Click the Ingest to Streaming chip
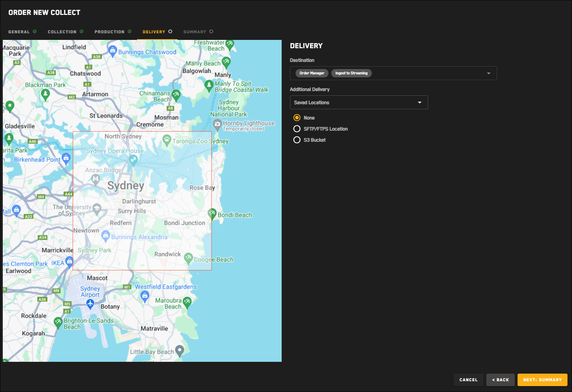The height and width of the screenshot is (392, 572). coord(351,73)
